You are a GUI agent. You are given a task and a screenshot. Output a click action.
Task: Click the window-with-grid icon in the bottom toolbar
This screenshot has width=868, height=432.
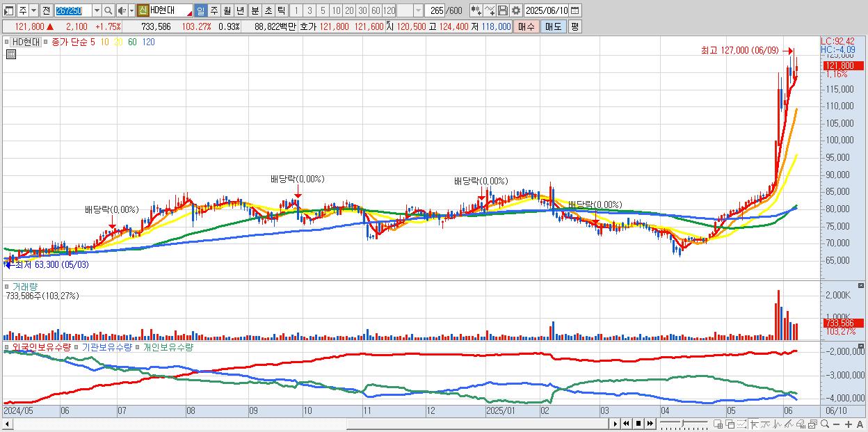pos(718,424)
